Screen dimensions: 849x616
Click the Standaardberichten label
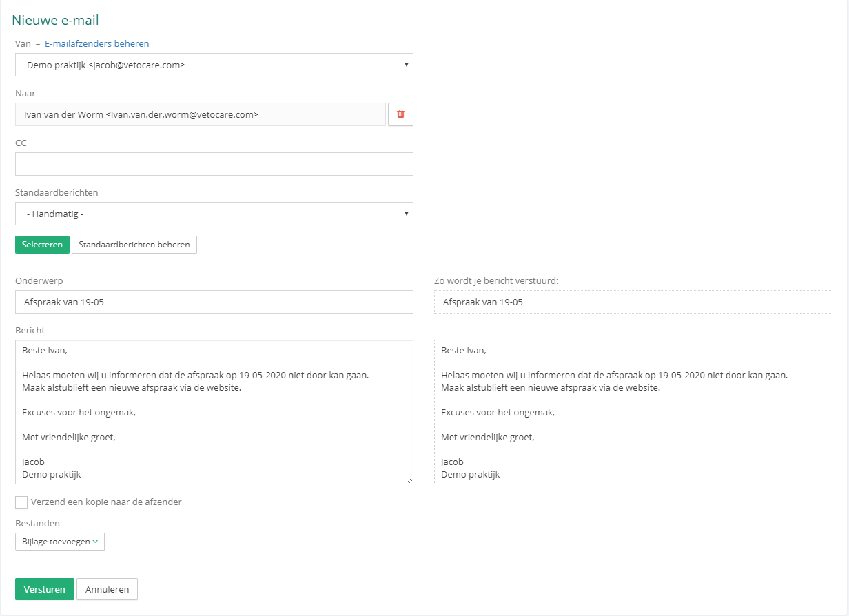click(x=57, y=192)
